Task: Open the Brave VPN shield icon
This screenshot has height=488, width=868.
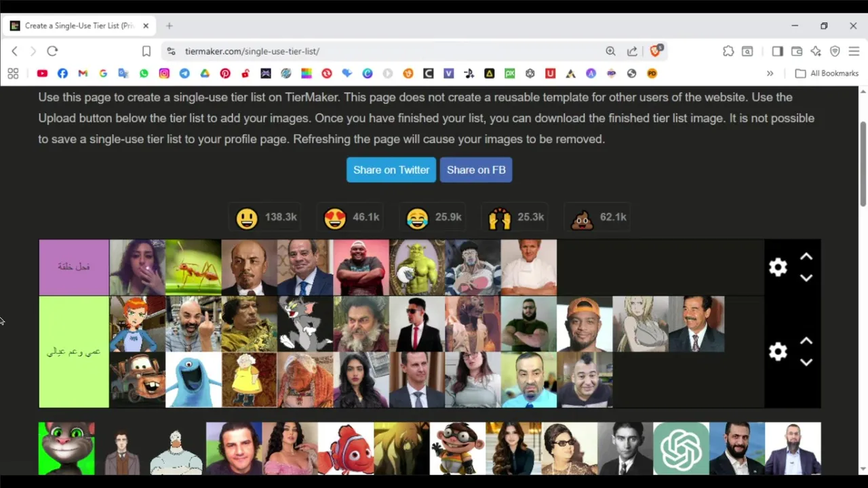Action: point(835,51)
